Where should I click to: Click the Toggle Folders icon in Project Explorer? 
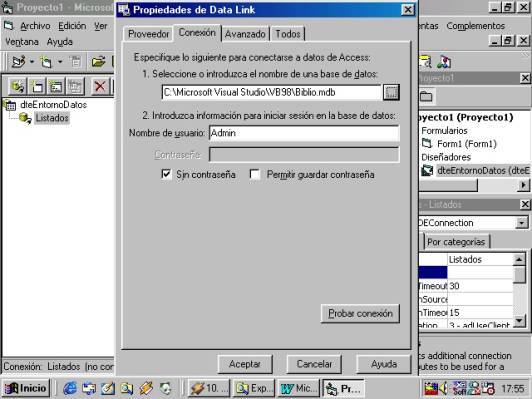tap(426, 97)
